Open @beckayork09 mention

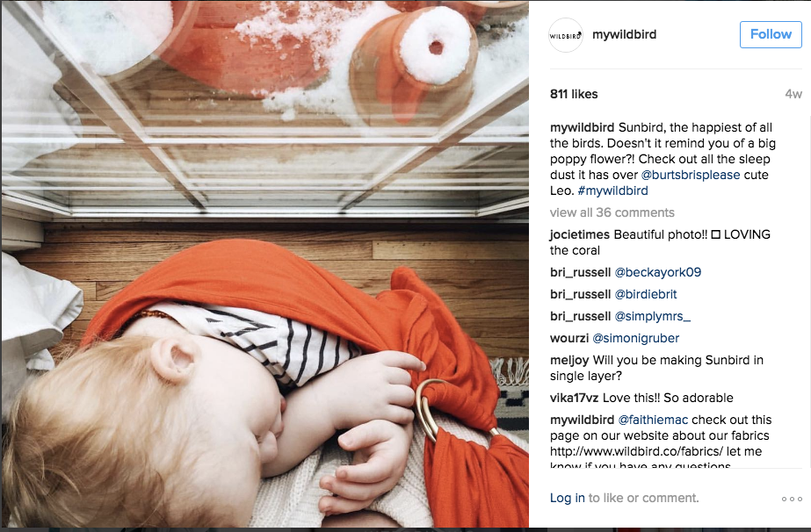click(x=657, y=272)
